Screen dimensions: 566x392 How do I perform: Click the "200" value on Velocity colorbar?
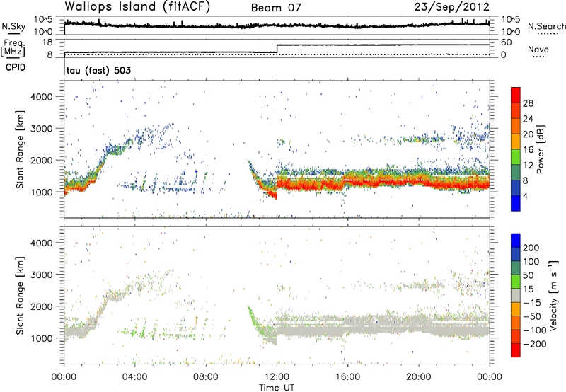pos(531,248)
